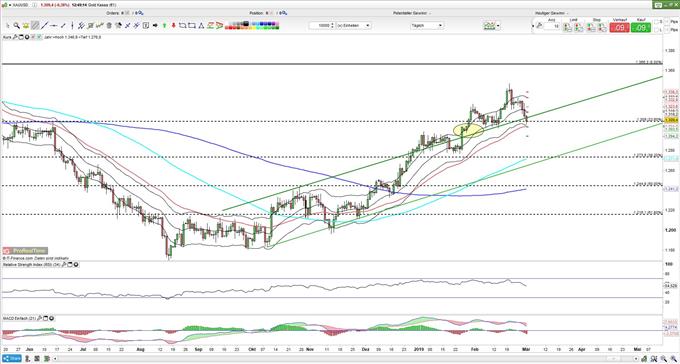Screen dimensions: 680x364
Task: Open the Einheiten units dropdown
Action: click(x=353, y=26)
